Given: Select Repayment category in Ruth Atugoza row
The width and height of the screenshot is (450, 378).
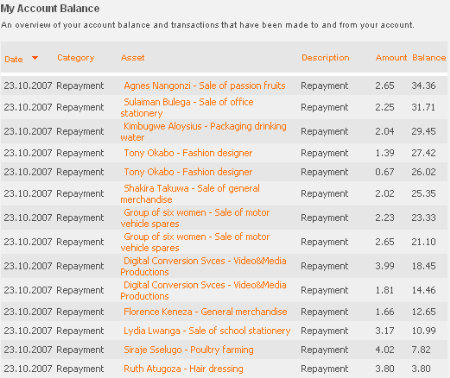Looking at the screenshot, I should (80, 369).
